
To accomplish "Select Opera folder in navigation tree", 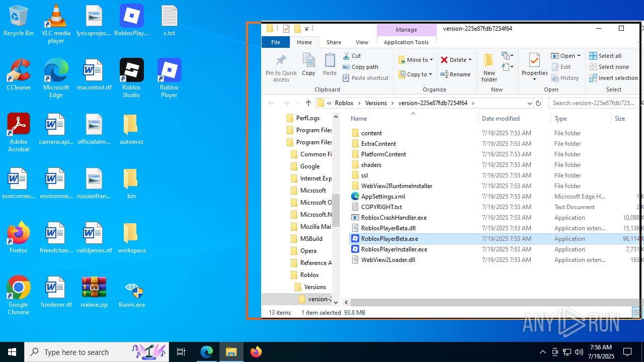I will 303,251.
